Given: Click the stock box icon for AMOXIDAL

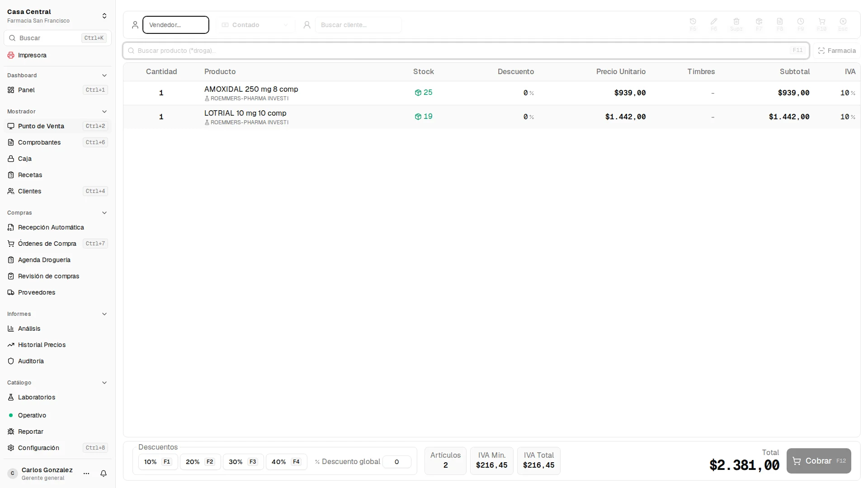Looking at the screenshot, I should click(418, 93).
